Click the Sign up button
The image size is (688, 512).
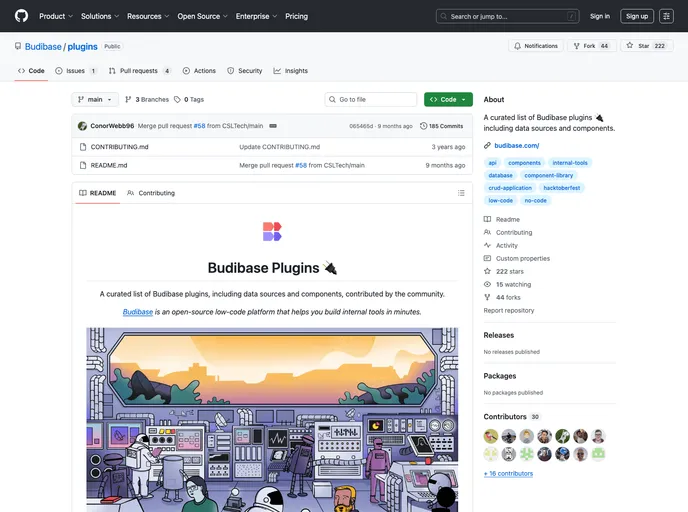[x=637, y=16]
